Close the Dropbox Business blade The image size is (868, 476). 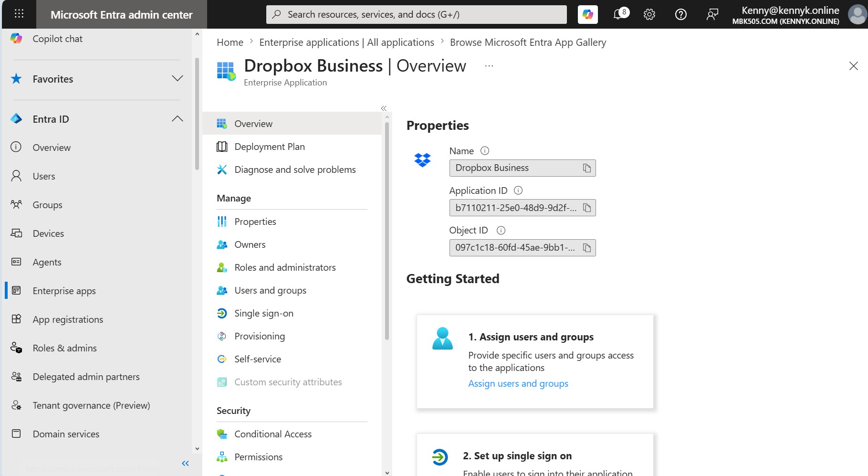[x=853, y=66]
